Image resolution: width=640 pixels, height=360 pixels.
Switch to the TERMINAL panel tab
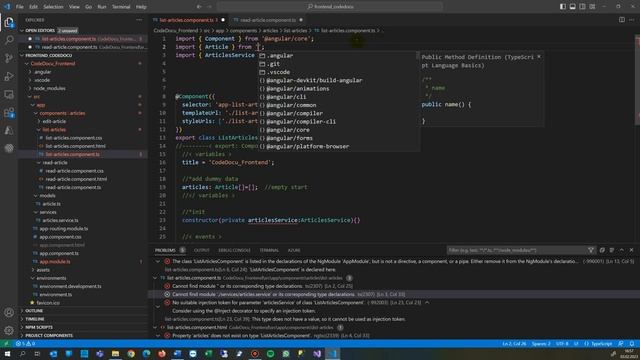269,250
